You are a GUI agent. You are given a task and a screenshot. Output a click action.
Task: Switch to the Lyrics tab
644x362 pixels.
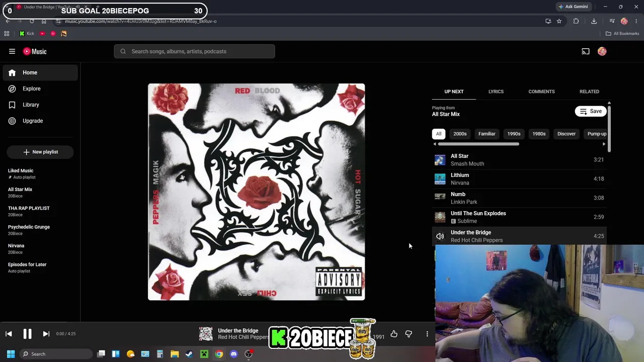tap(496, 92)
